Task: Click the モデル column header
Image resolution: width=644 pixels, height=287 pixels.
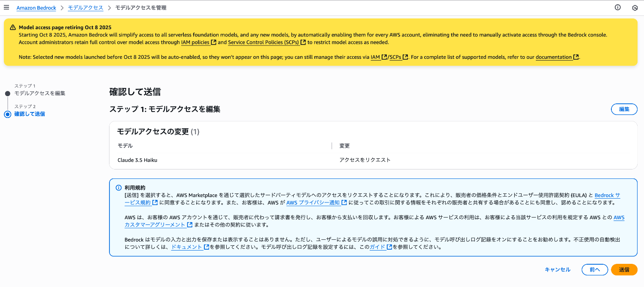Action: 125,146
